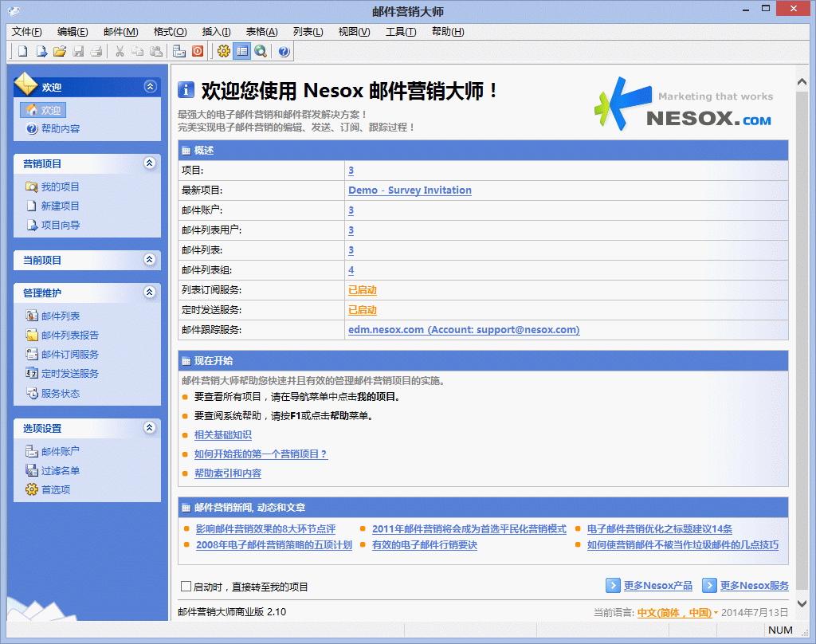Click the NESOX.com logo image
This screenshot has width=816, height=644.
(683, 104)
